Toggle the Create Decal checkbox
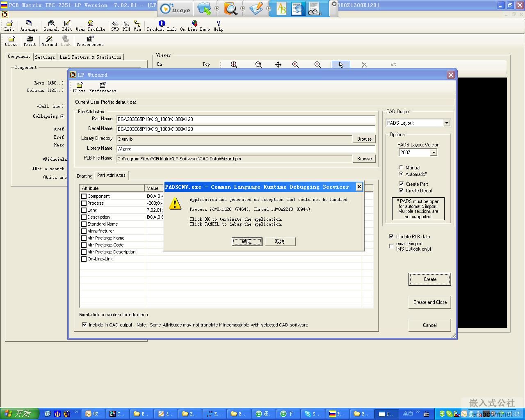The height and width of the screenshot is (420, 525). pyautogui.click(x=401, y=190)
